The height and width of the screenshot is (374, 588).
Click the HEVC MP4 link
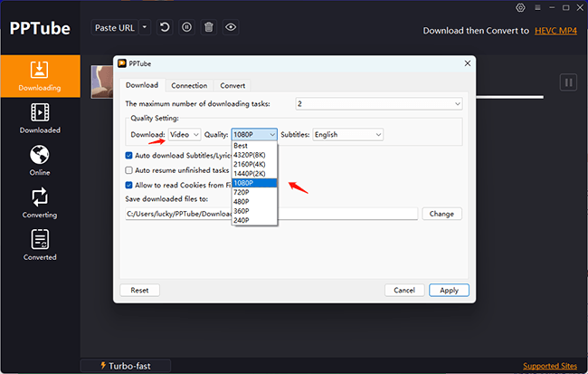pyautogui.click(x=555, y=31)
